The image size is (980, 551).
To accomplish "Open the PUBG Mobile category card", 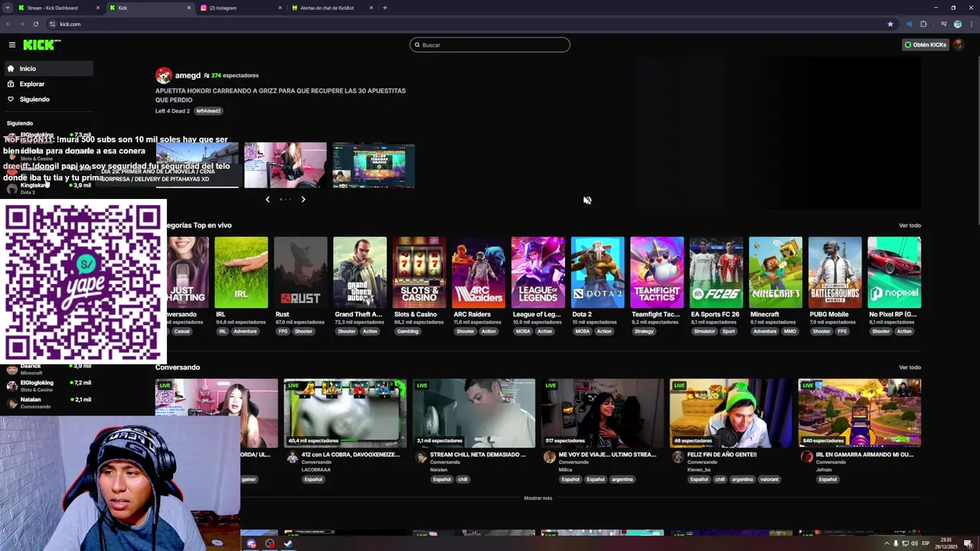I will [x=835, y=272].
